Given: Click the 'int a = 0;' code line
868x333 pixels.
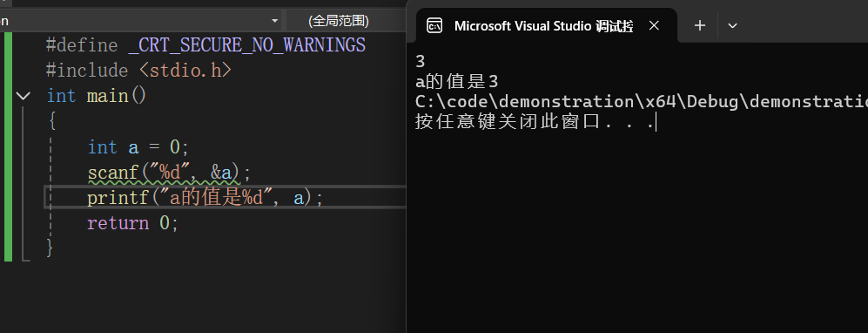Looking at the screenshot, I should coord(138,146).
